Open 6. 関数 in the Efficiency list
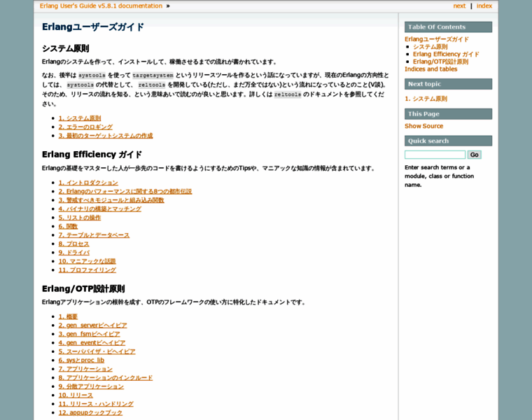Image resolution: width=532 pixels, height=420 pixels. click(x=68, y=226)
